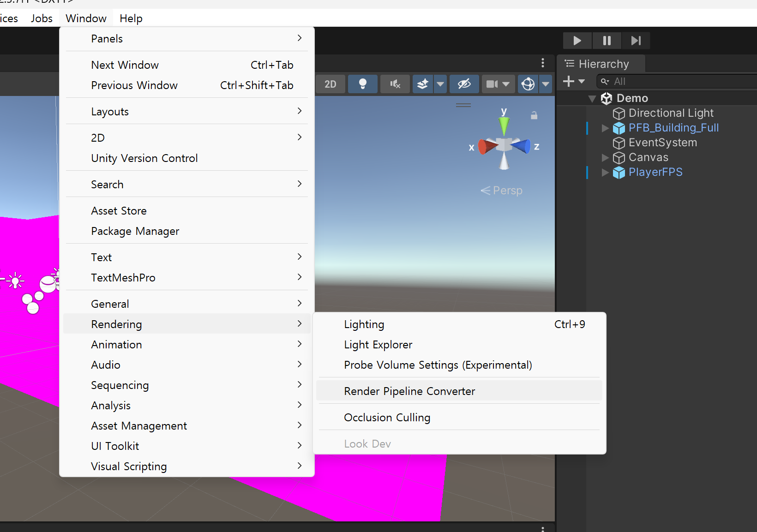Select PlayerFPS prefab in Hierarchy
The image size is (757, 532).
[x=655, y=172]
